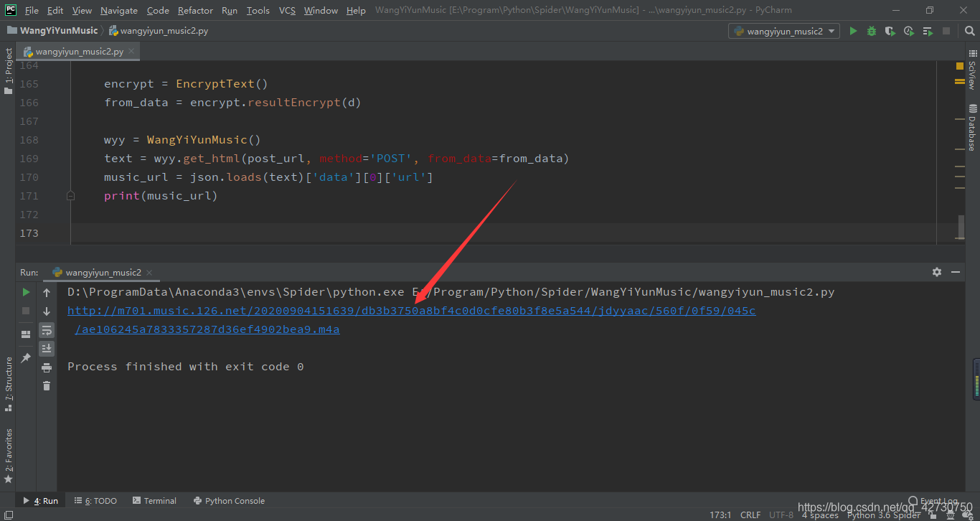
Task: Open the CRLF line separator selector
Action: [x=750, y=515]
